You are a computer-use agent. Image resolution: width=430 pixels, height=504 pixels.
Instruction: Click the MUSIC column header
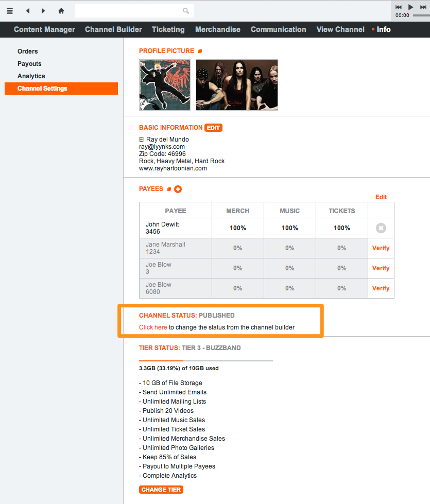[x=290, y=211]
